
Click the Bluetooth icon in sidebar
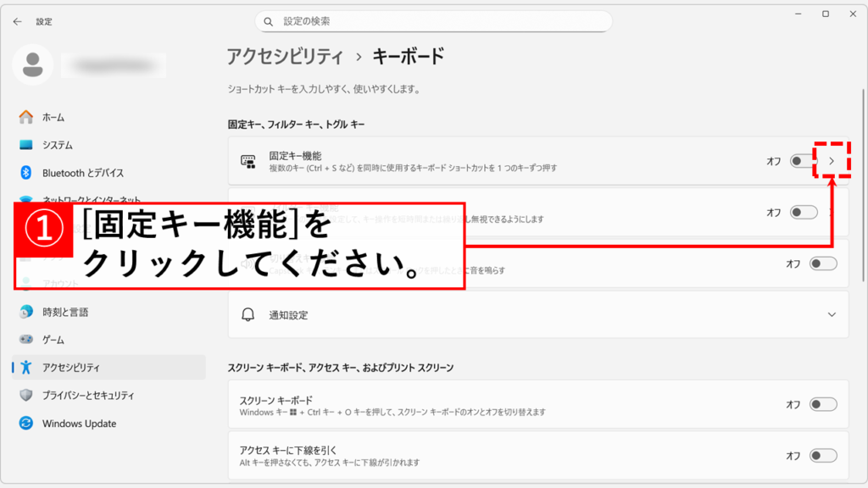tap(26, 173)
